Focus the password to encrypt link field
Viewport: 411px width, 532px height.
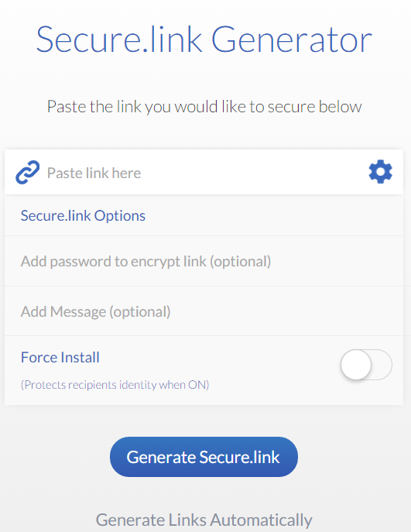click(204, 261)
